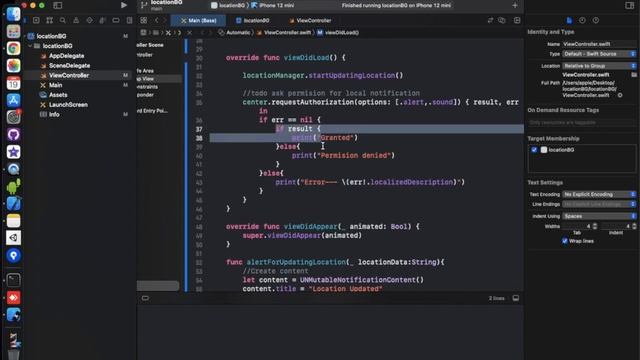
Task: Click line number 38 in gutter
Action: (199, 138)
